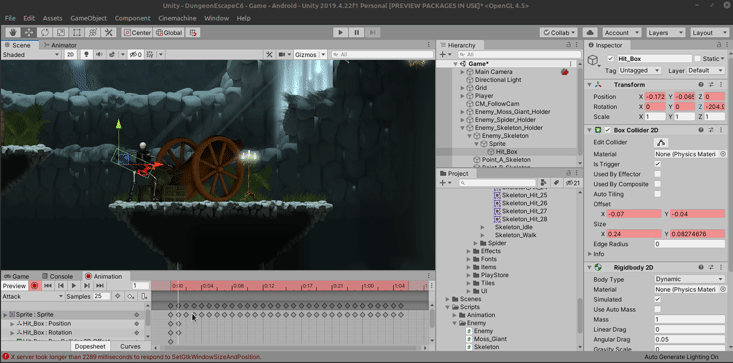Open Material object picker of Box Collider 2D

click(722, 154)
